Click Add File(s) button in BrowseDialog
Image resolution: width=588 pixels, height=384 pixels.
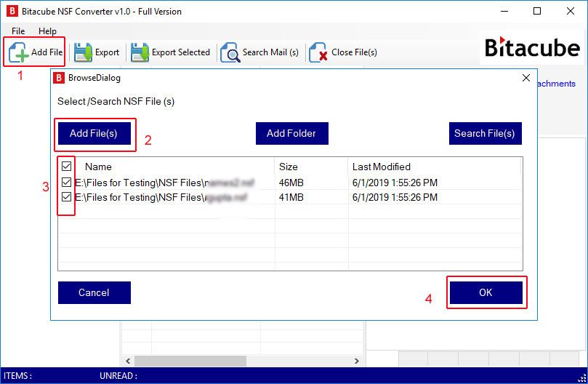[x=94, y=133]
